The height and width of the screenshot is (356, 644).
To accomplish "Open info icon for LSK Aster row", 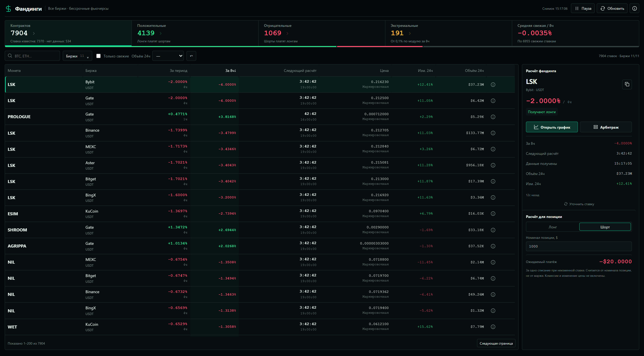I will tap(493, 165).
